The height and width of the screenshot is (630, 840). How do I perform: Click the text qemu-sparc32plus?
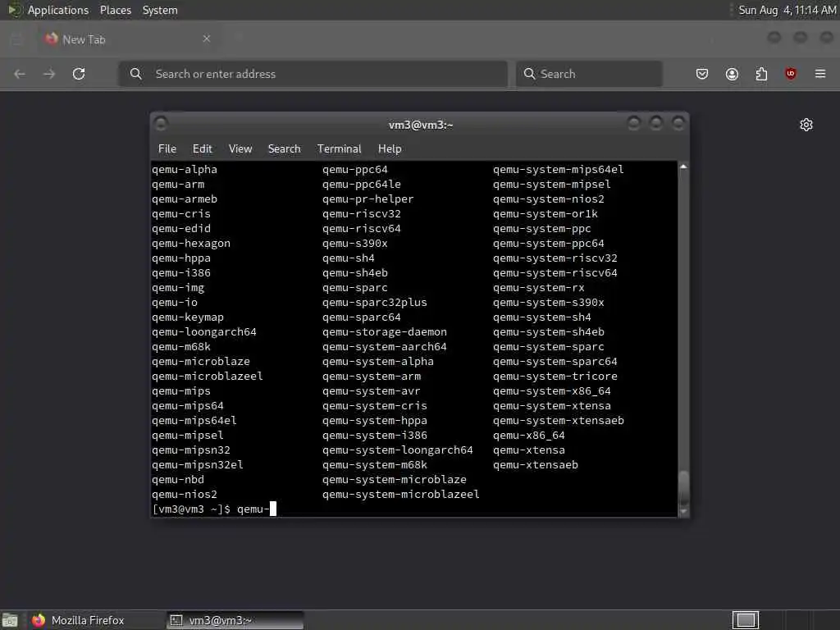(374, 302)
